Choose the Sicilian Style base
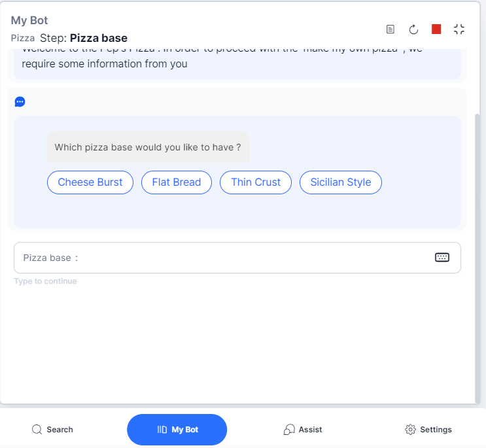Image resolution: width=486 pixels, height=448 pixels. (x=341, y=182)
